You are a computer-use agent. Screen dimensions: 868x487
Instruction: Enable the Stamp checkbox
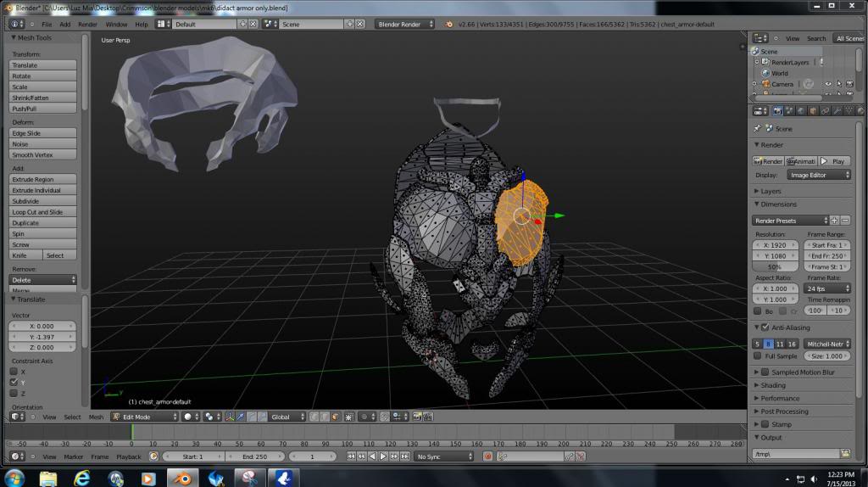point(765,424)
